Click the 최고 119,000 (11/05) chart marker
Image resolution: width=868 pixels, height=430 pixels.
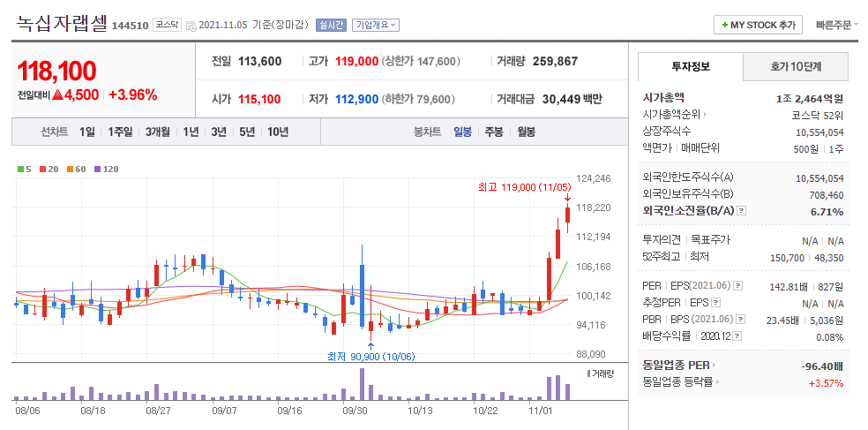click(x=524, y=188)
